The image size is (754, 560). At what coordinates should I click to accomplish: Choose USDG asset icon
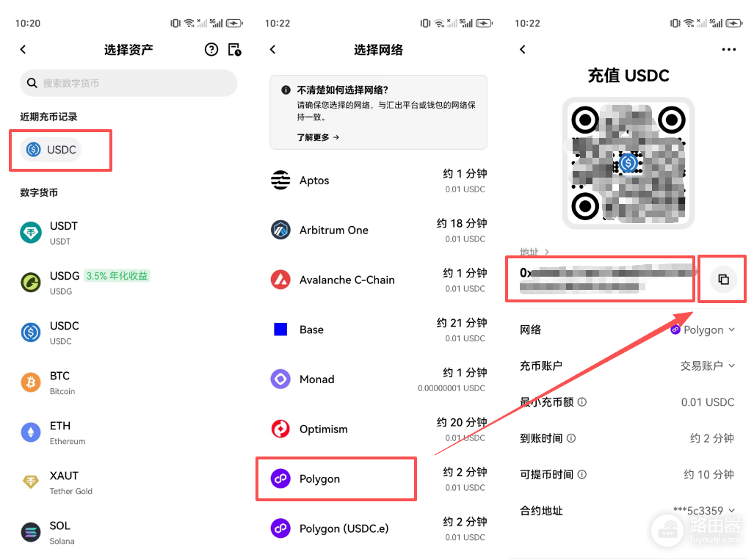(x=31, y=282)
